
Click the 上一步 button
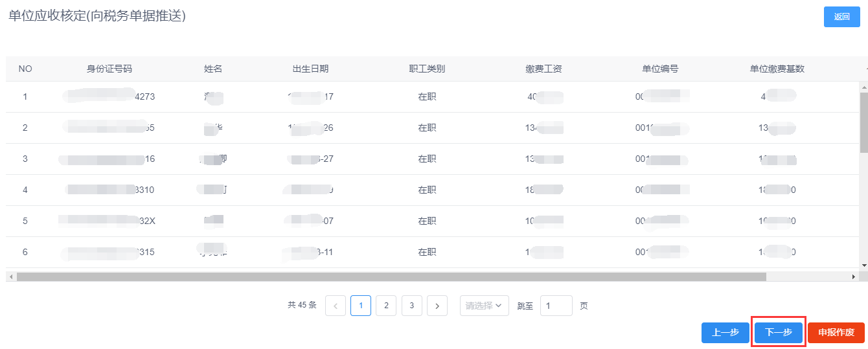coord(725,333)
